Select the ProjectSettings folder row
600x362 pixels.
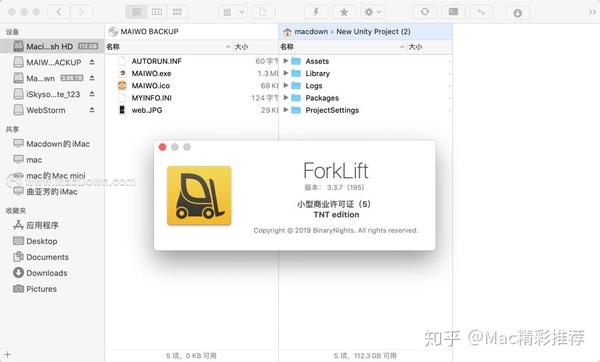click(365, 110)
